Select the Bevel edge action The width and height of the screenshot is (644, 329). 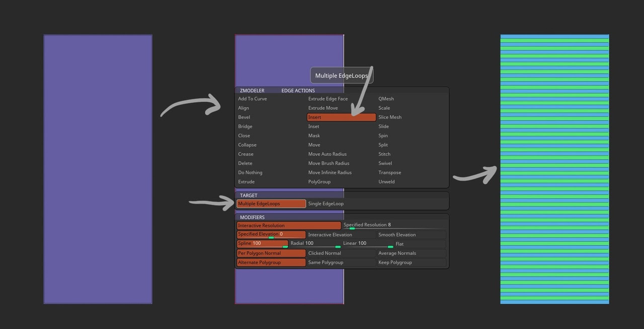click(x=244, y=117)
